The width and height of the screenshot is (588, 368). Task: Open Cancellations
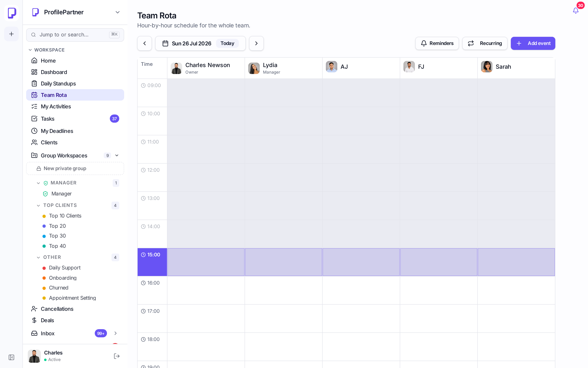tap(75, 309)
